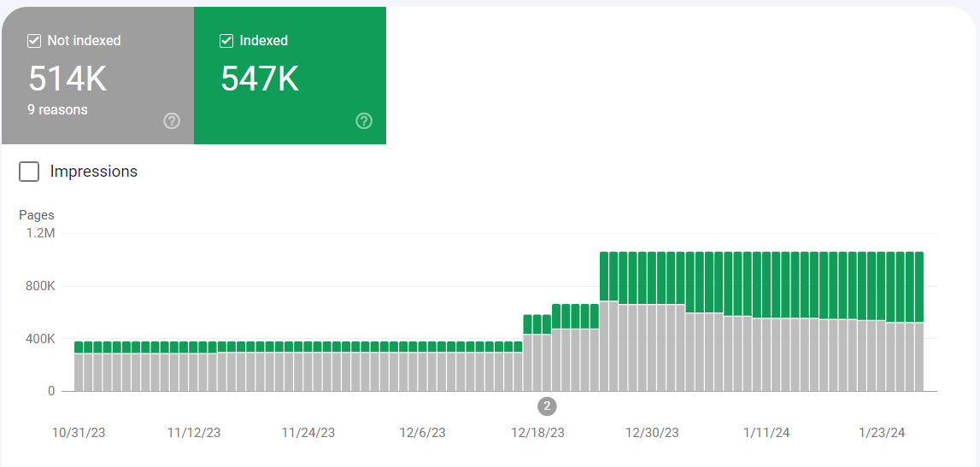Image resolution: width=980 pixels, height=467 pixels.
Task: Click the 1/23/24 date label on axis
Action: point(879,433)
